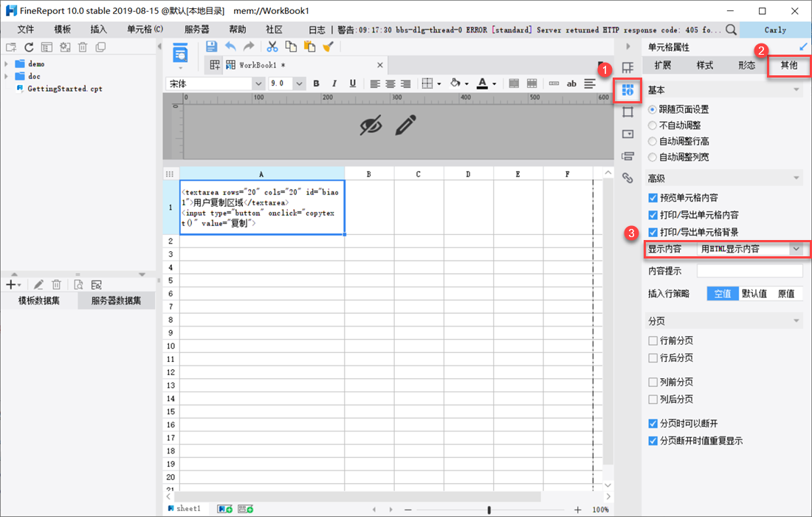Select '默认值' insert row strategy
Screen dimensions: 812x517
[754, 294]
